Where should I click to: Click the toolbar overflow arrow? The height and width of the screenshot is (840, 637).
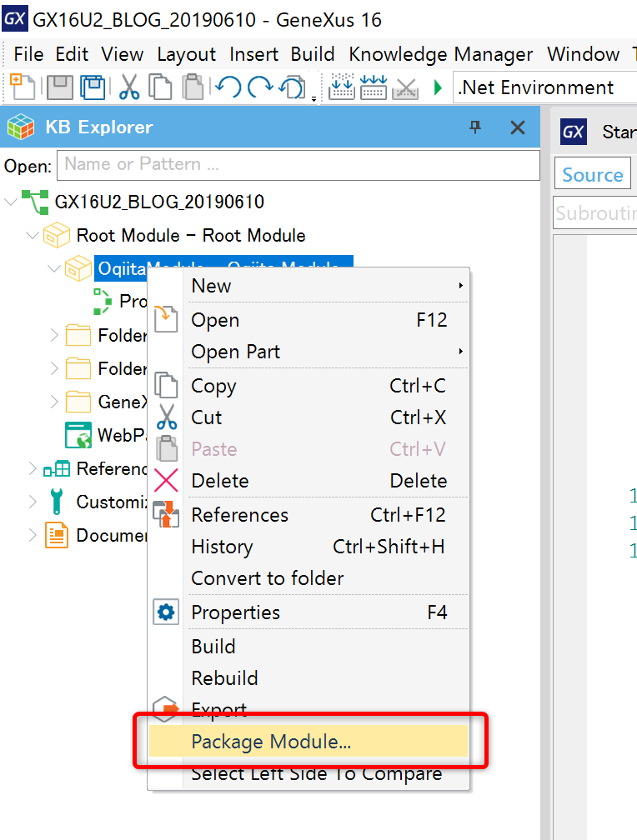pyautogui.click(x=314, y=98)
